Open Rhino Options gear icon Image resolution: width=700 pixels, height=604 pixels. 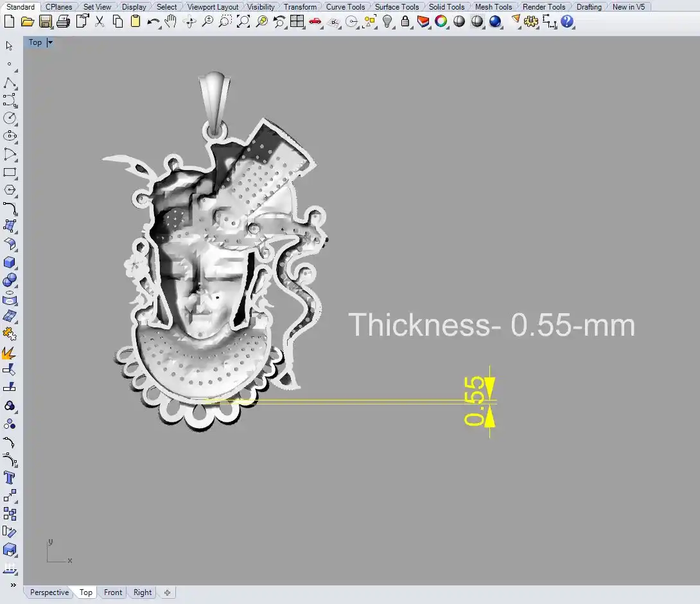pyautogui.click(x=530, y=22)
